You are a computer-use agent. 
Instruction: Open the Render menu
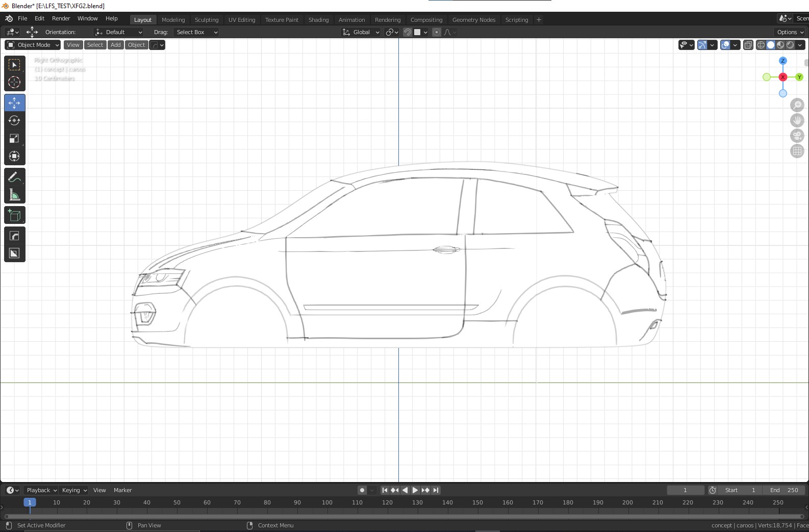click(61, 18)
